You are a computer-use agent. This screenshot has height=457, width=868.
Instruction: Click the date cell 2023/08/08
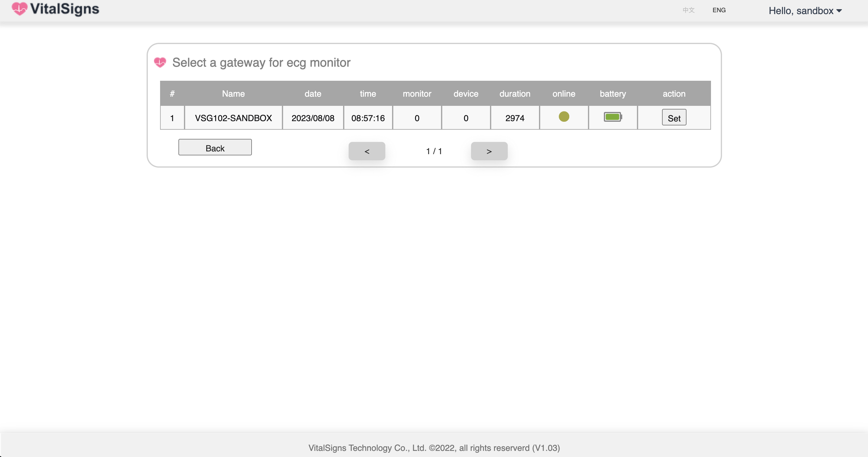pos(313,118)
